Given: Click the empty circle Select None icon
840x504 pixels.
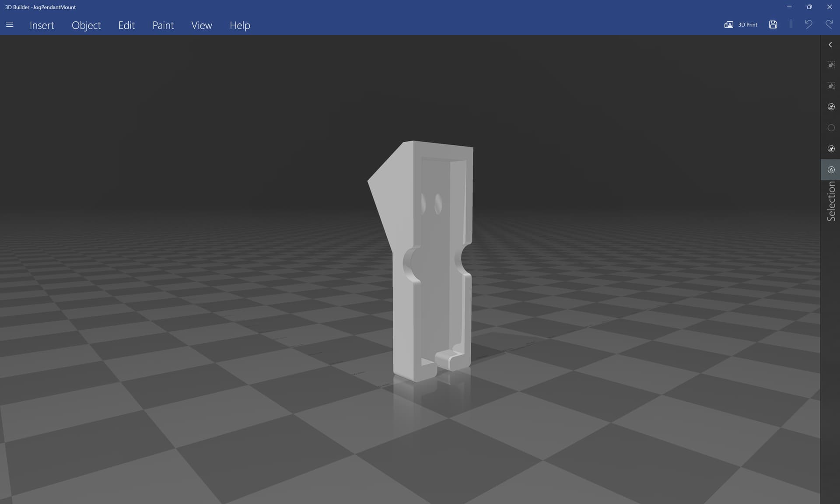Looking at the screenshot, I should point(831,128).
